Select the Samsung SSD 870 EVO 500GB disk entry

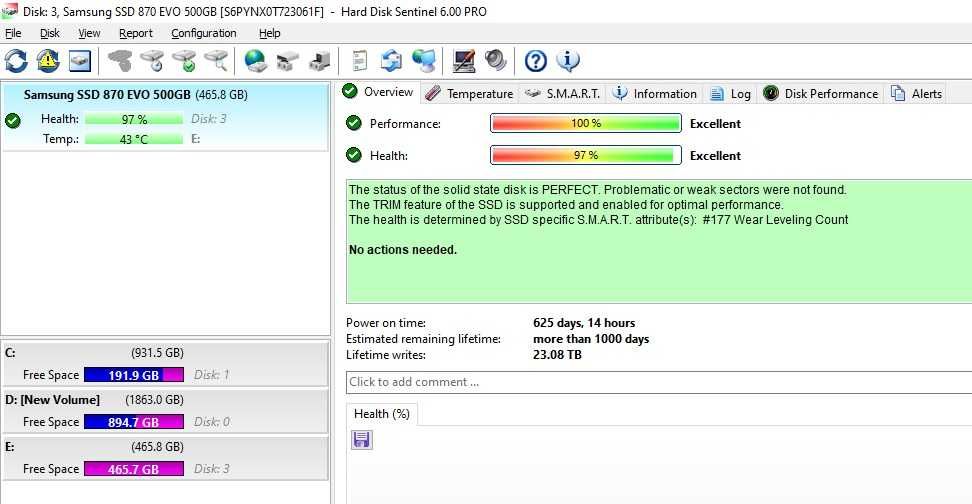(165, 117)
